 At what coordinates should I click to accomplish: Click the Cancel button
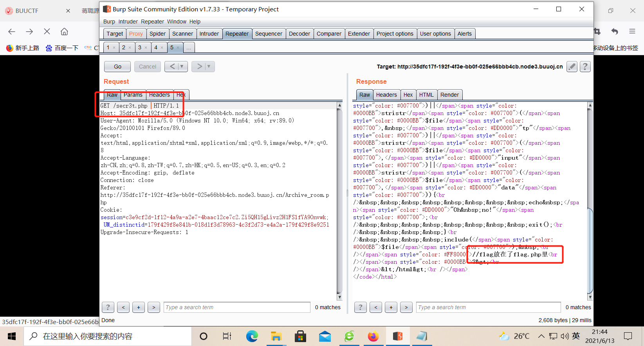coord(148,67)
